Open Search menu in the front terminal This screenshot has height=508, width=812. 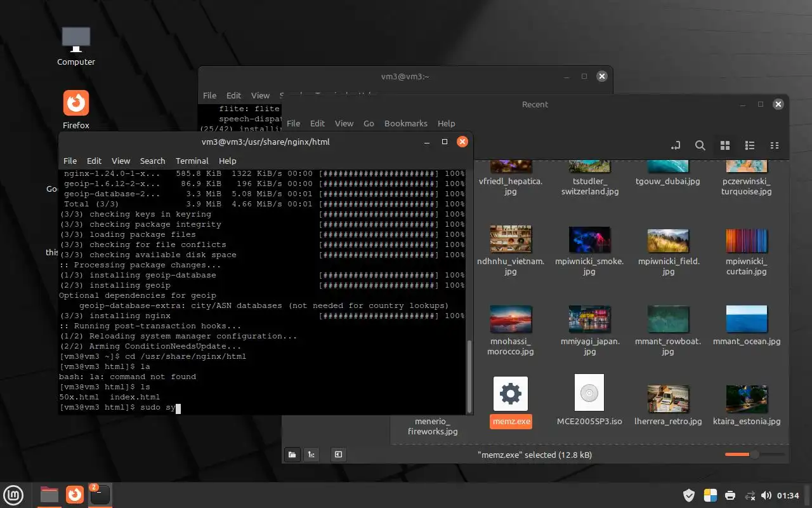coord(152,161)
